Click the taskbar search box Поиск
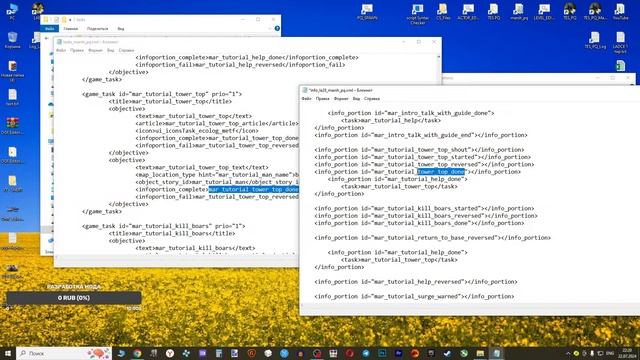Image resolution: width=640 pixels, height=360 pixels. [x=64, y=353]
